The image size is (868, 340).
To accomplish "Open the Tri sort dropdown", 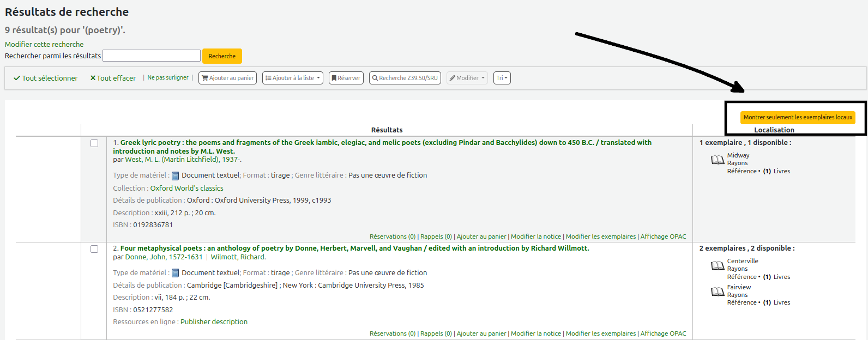I will click(x=502, y=78).
